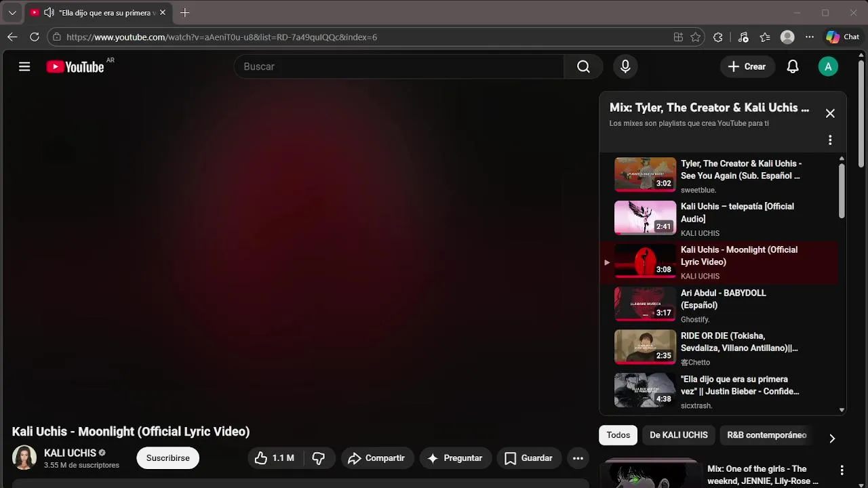Click the search magnifier button
Screen dimensions: 868x488
click(583, 66)
